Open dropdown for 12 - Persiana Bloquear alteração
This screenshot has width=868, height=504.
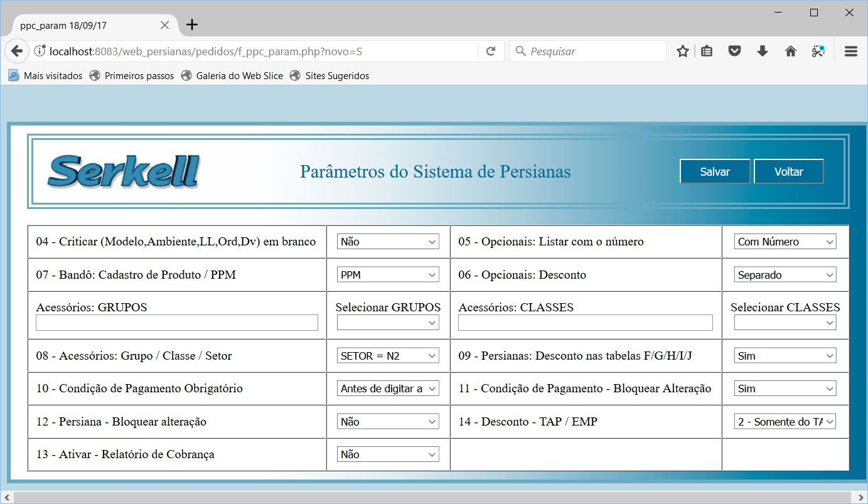pos(388,422)
